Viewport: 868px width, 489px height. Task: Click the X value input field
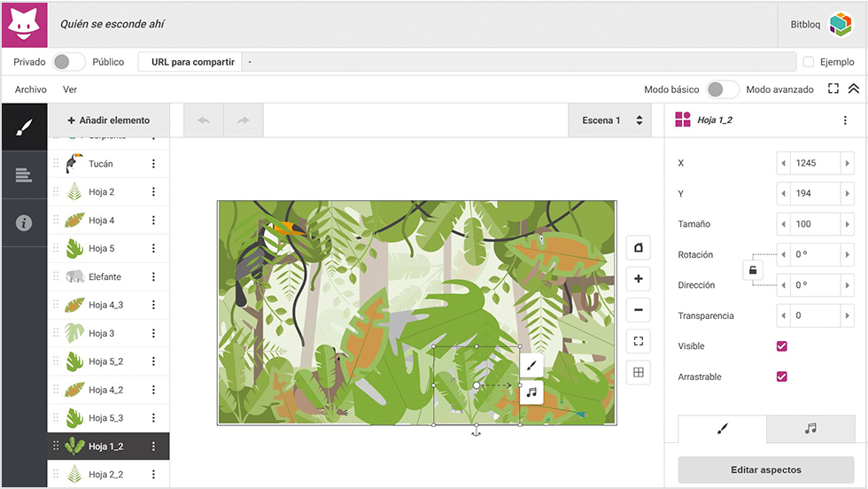(x=815, y=163)
